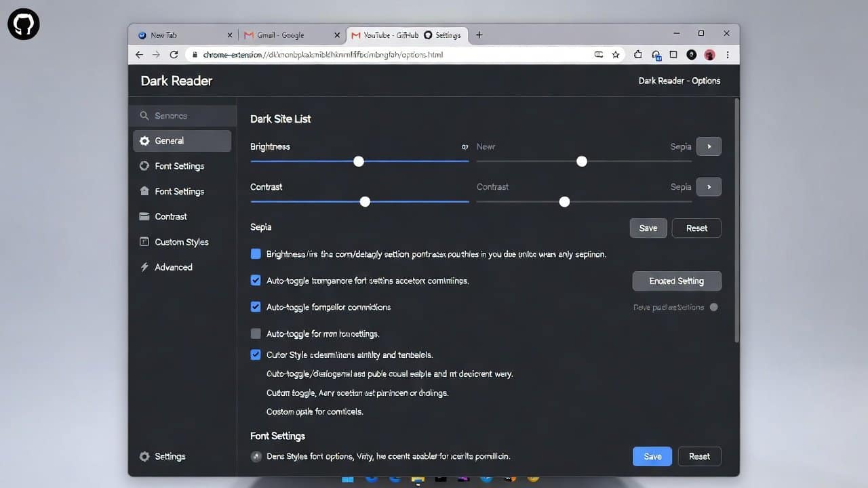Toggle the gray dot next to Deve pael

713,307
